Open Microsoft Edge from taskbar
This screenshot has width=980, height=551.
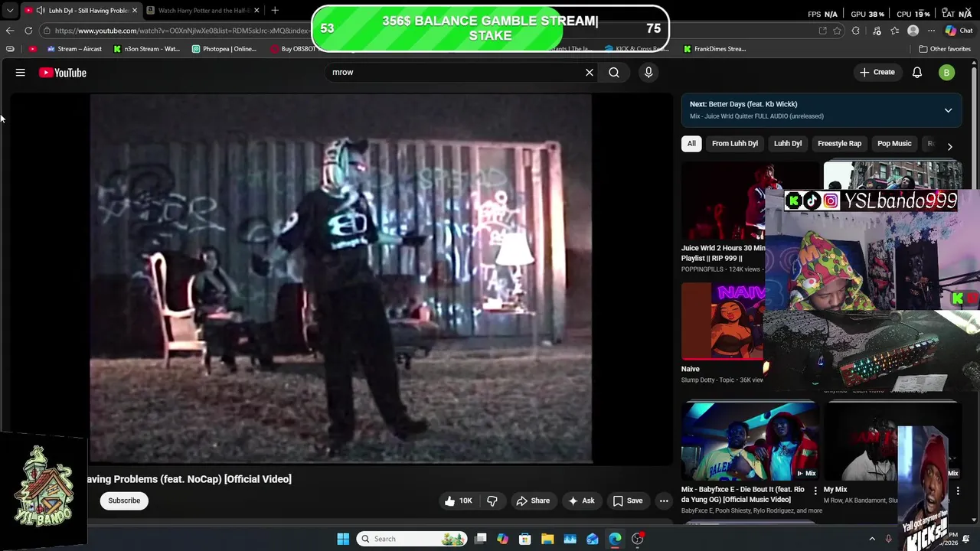point(615,539)
